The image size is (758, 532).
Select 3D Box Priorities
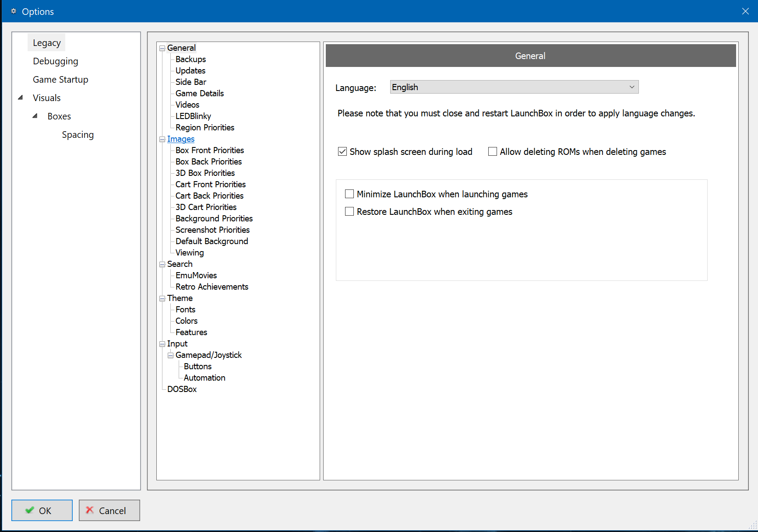coord(205,173)
